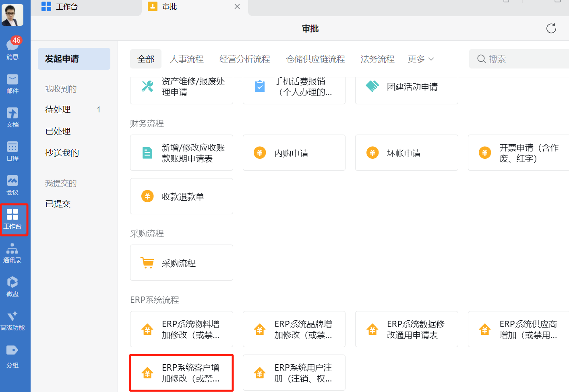Open the 邮件 mail icon

click(x=12, y=83)
